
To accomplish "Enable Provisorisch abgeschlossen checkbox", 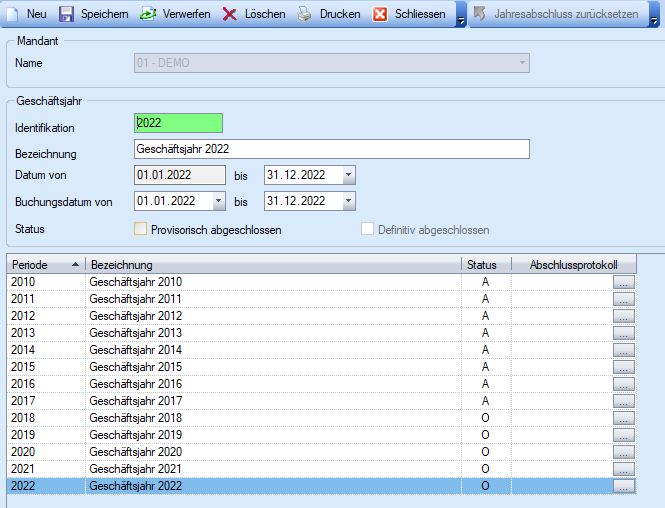I will click(141, 229).
